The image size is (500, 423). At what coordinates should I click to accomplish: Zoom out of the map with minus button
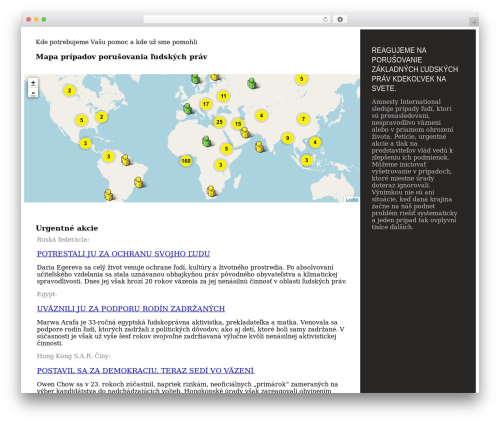coord(33,92)
